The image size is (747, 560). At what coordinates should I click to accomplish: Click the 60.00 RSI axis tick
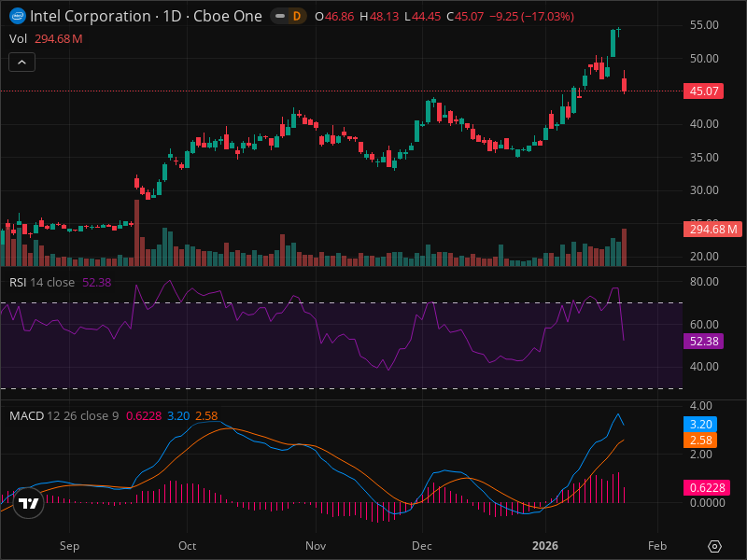tap(704, 324)
